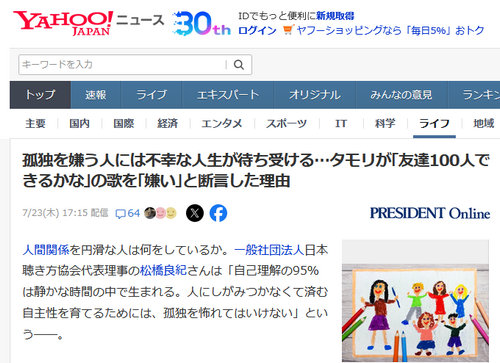This screenshot has width=500, height=363.
Task: Open the 松橋良紀 name link
Action: point(163,270)
